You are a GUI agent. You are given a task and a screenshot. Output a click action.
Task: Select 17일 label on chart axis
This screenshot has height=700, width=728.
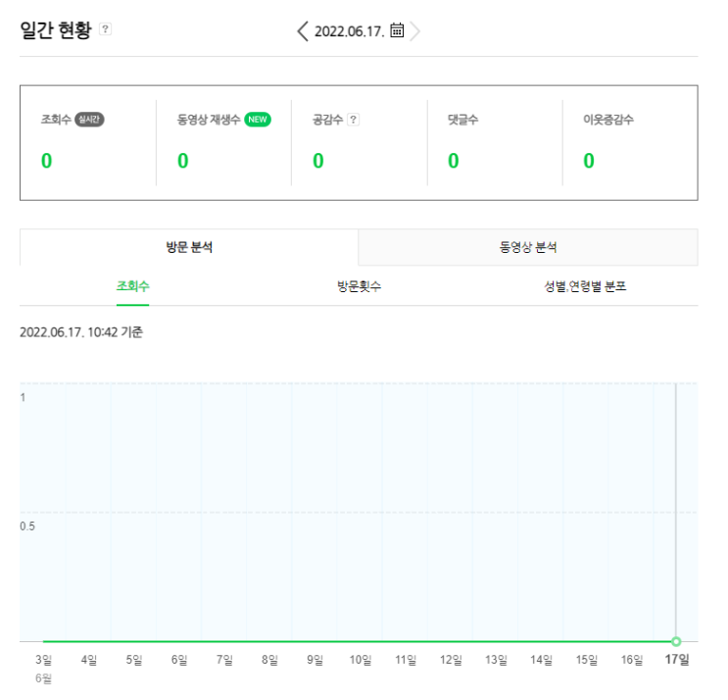pyautogui.click(x=677, y=660)
